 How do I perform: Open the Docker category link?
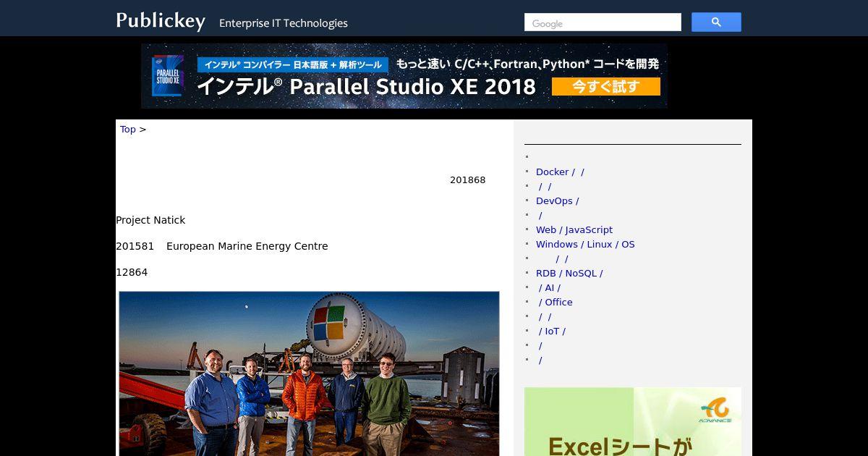[560, 172]
